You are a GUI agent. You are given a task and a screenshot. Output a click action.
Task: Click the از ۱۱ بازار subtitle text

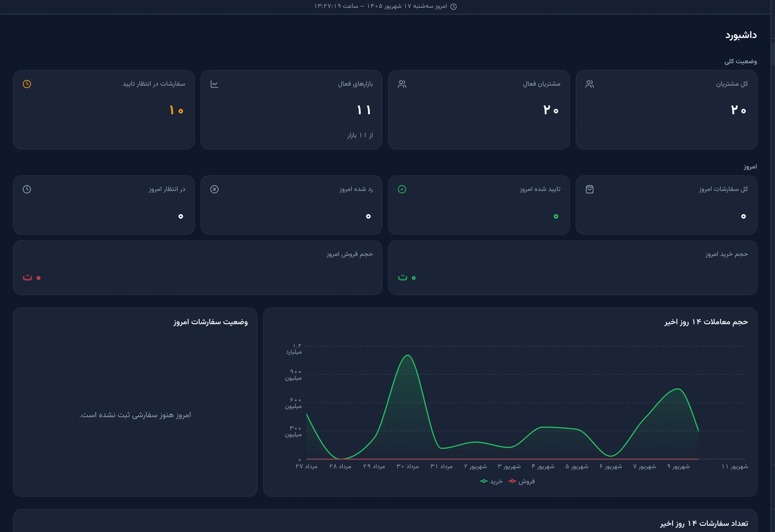click(360, 136)
